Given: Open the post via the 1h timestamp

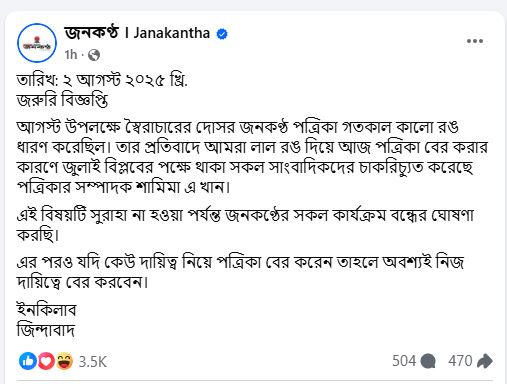Looking at the screenshot, I should point(71,54).
